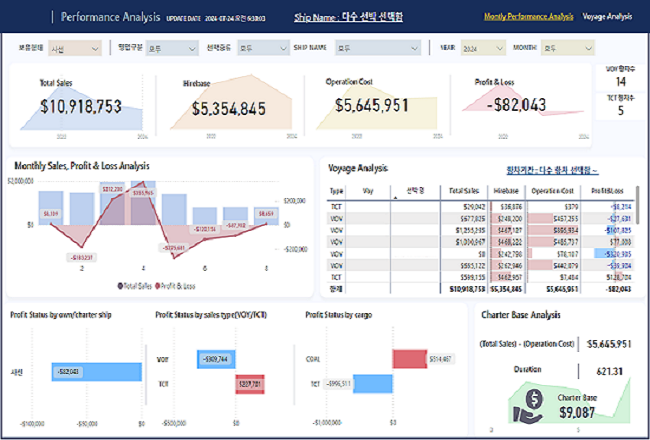Click the Type column header in table
The image size is (650, 440).
pos(337,189)
